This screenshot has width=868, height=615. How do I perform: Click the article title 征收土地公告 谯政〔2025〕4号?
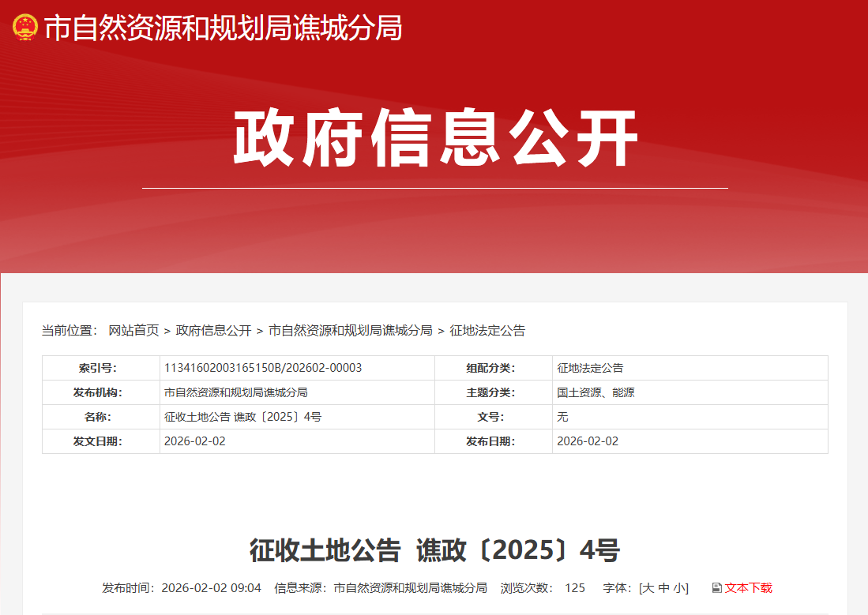[434, 550]
